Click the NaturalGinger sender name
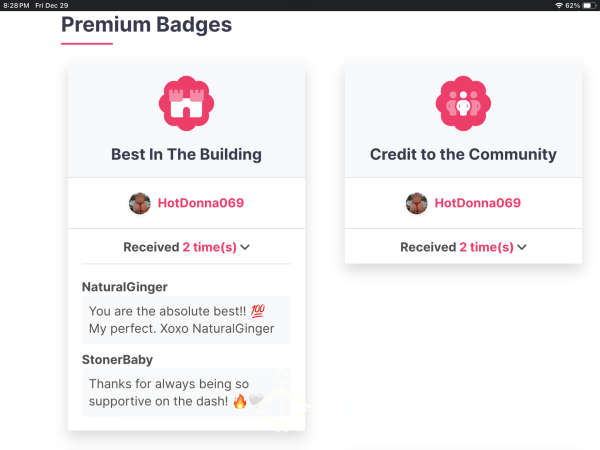The height and width of the screenshot is (450, 600). tap(125, 287)
